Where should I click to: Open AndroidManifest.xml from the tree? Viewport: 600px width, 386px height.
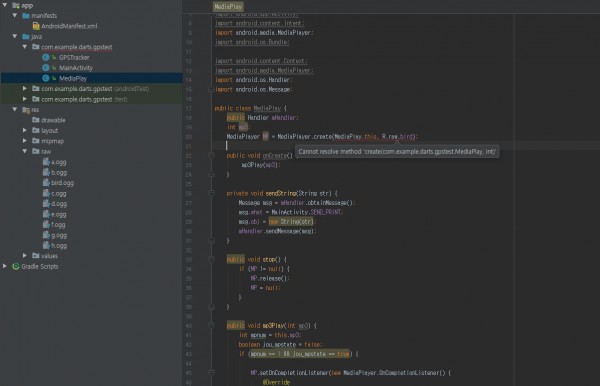tap(69, 26)
